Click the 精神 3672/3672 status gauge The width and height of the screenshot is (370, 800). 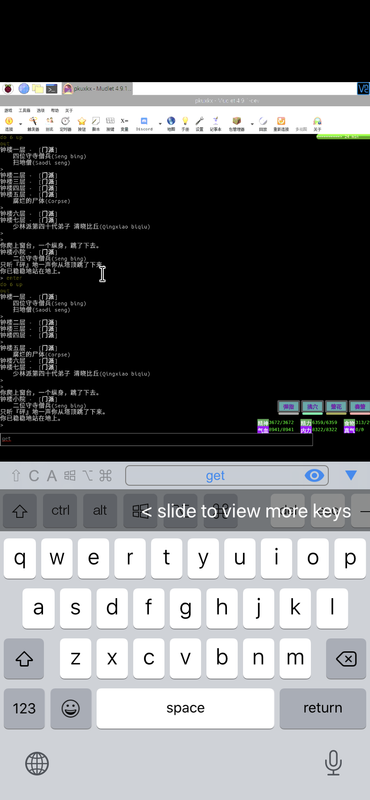[x=276, y=422]
